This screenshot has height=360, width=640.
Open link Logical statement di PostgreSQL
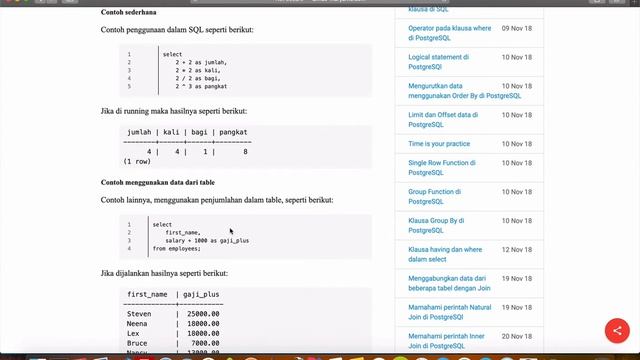(x=438, y=62)
